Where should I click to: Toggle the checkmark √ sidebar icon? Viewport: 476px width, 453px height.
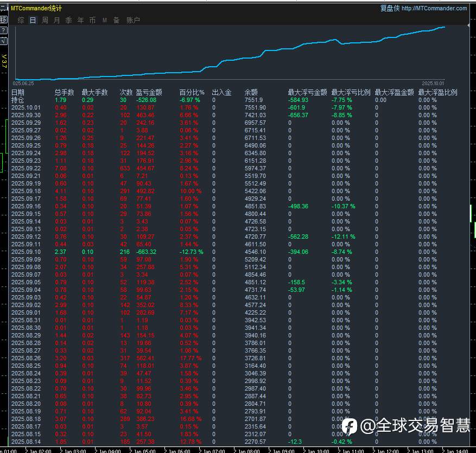[3, 40]
